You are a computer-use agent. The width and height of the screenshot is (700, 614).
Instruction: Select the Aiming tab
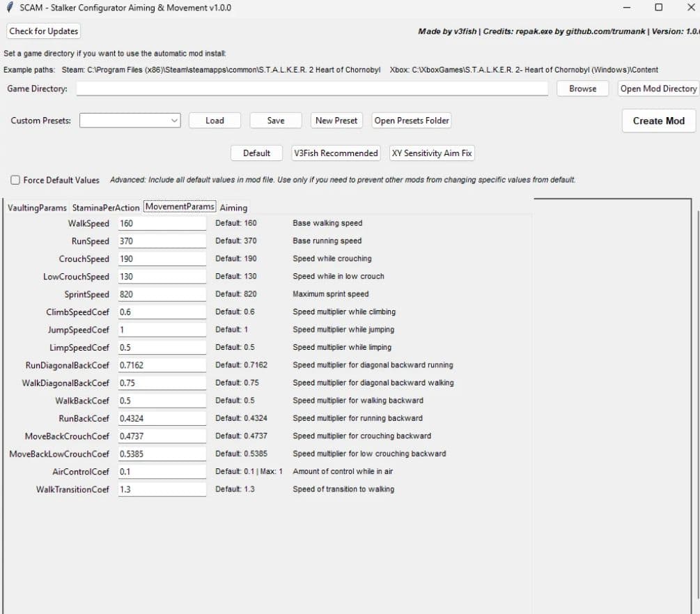click(x=233, y=208)
